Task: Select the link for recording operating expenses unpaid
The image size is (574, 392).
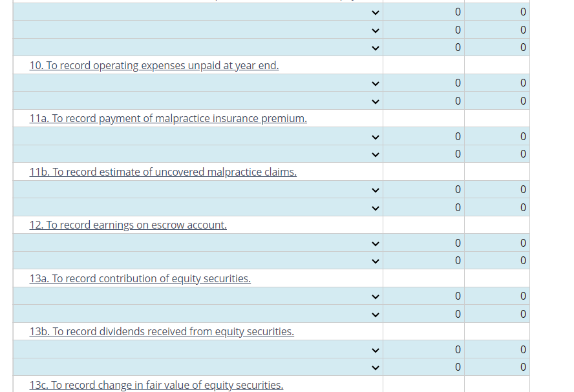Action: (153, 65)
